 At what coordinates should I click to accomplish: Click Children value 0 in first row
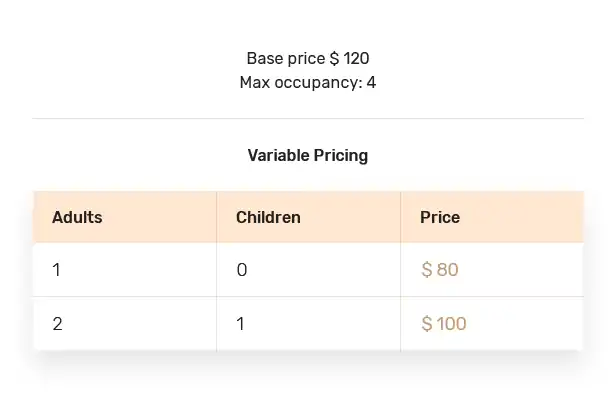[x=242, y=270]
